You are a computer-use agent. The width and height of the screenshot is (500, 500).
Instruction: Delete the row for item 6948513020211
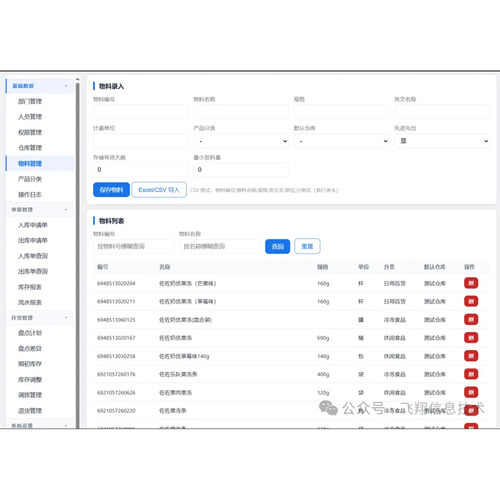pyautogui.click(x=471, y=301)
